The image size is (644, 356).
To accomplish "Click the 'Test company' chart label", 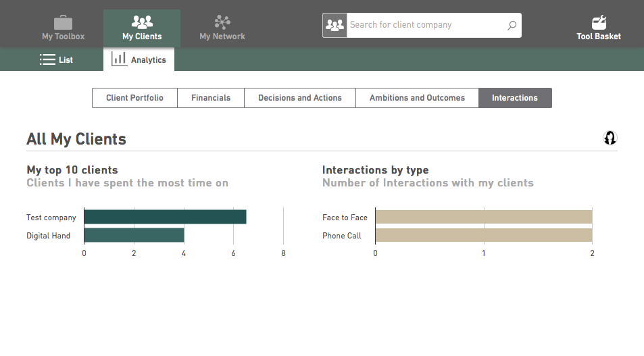I will [51, 218].
